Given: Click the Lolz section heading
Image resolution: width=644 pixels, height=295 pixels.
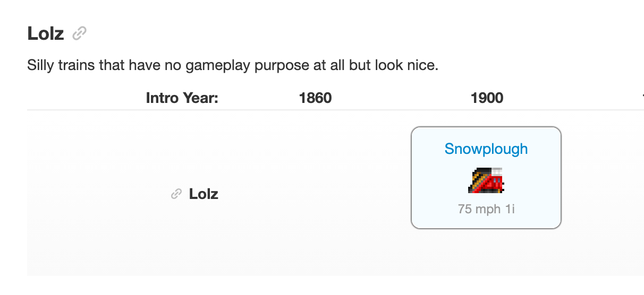Looking at the screenshot, I should click(46, 34).
